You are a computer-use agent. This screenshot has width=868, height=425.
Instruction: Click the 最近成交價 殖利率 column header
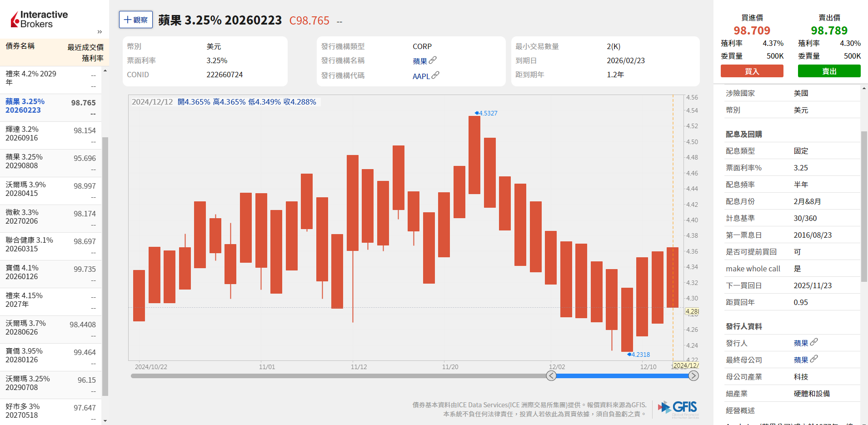85,52
